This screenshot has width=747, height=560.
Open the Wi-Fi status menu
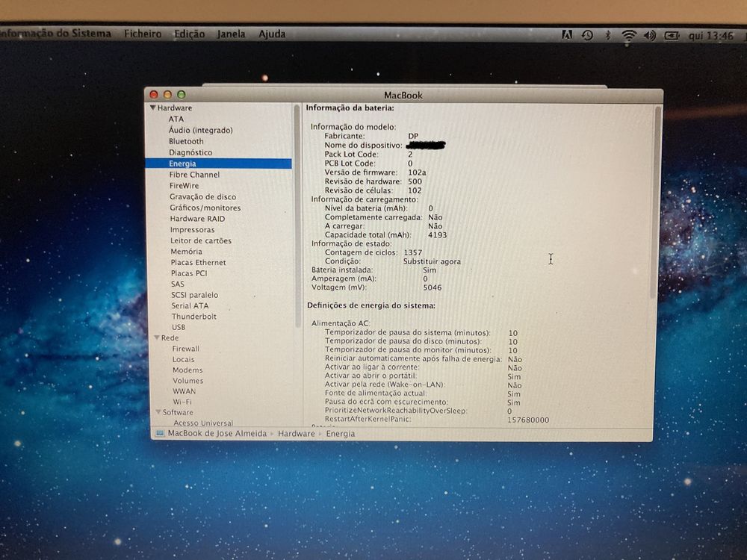[x=629, y=35]
